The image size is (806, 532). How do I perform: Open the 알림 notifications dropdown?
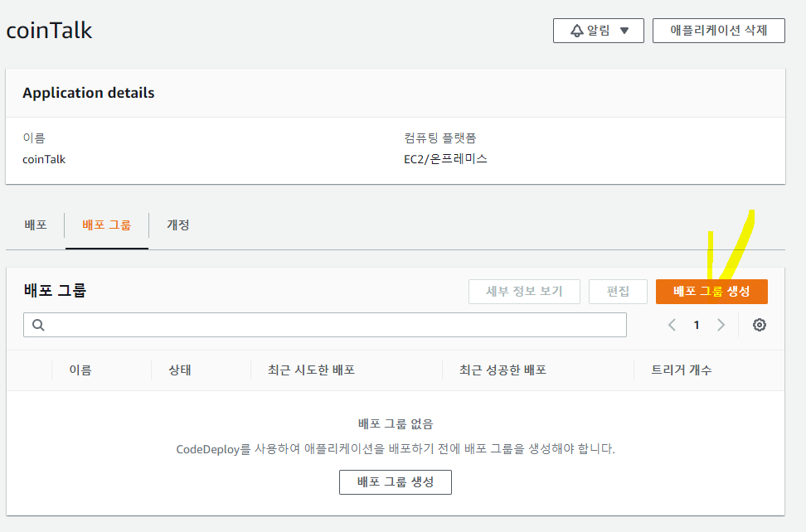point(599,31)
